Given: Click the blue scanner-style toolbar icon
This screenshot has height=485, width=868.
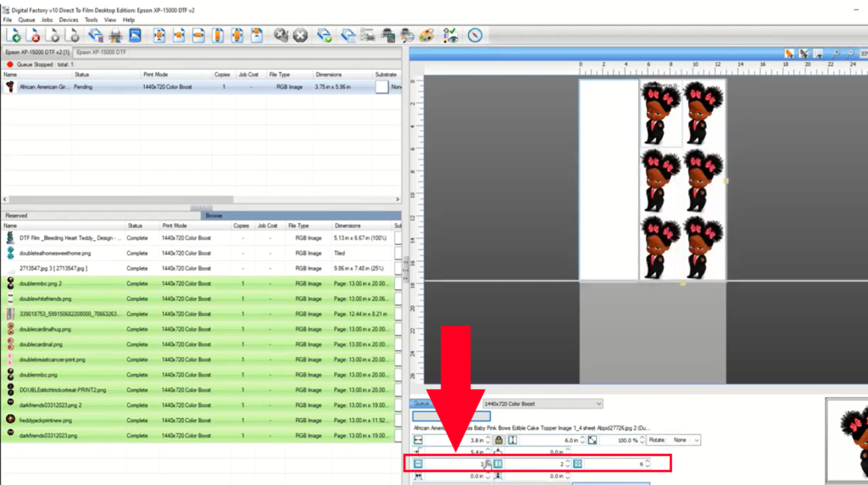Looking at the screenshot, I should click(x=135, y=36).
